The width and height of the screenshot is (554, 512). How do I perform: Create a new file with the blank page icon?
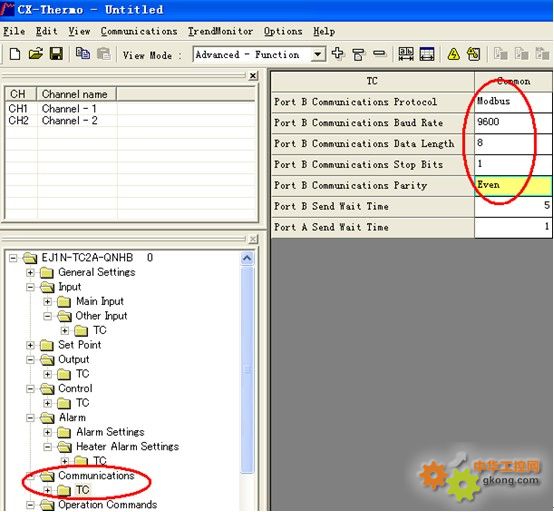click(15, 54)
